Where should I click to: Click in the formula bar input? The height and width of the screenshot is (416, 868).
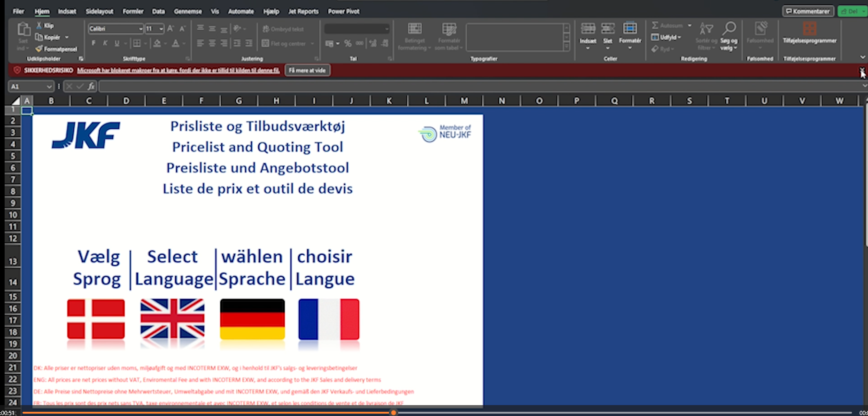click(x=479, y=86)
